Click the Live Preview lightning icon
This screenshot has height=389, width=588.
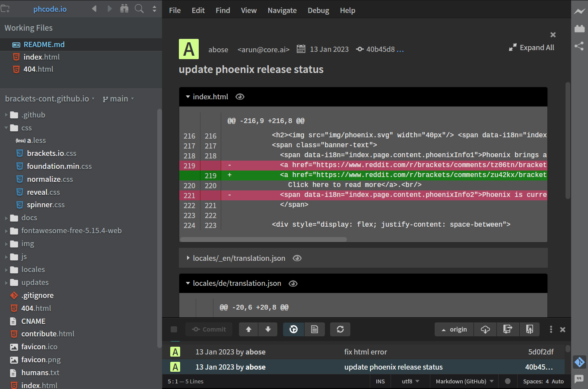579,12
